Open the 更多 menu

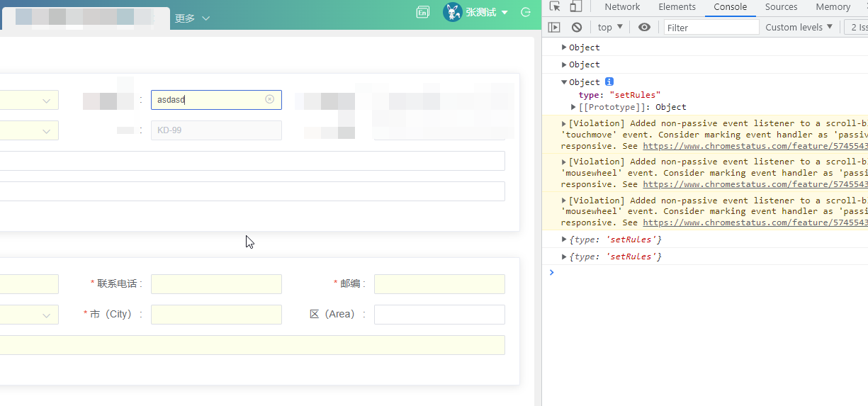coord(193,18)
